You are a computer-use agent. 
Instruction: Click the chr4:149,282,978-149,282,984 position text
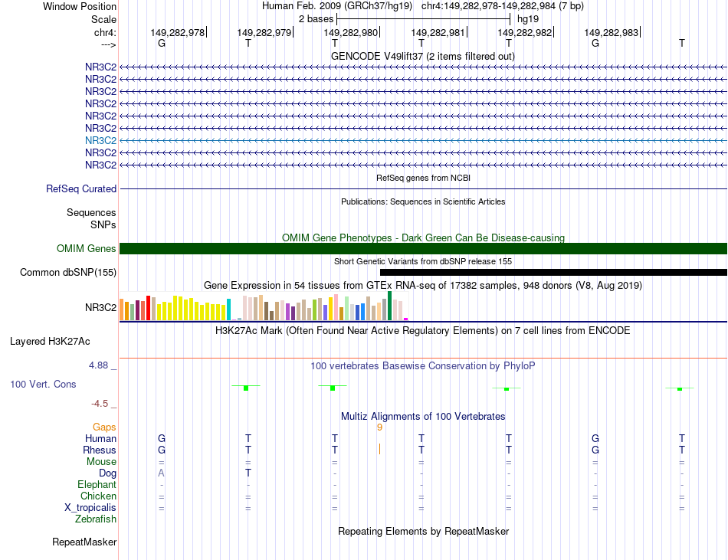tap(503, 6)
